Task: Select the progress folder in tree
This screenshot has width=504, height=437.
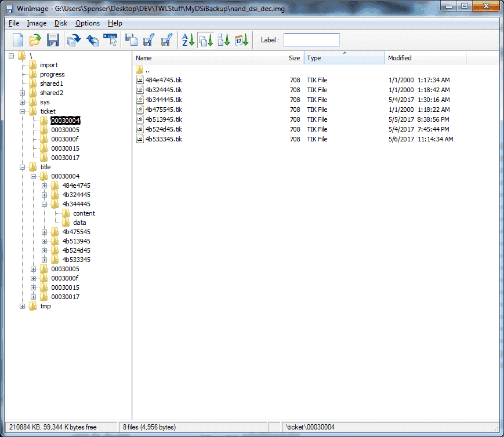Action: [52, 74]
